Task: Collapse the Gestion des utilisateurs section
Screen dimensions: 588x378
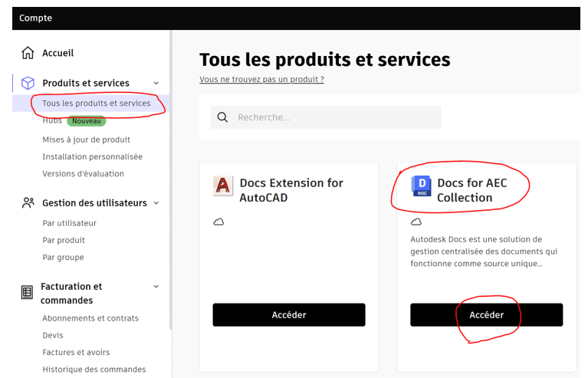Action: point(156,203)
